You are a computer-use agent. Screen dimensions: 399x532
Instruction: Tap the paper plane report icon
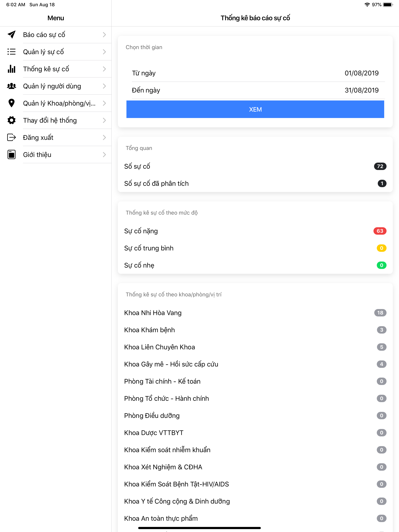pos(11,35)
